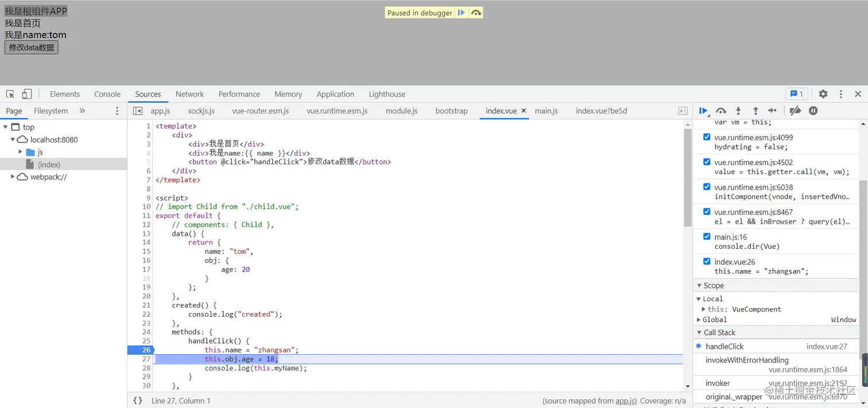Step out of current function
The image size is (868, 408).
click(755, 111)
